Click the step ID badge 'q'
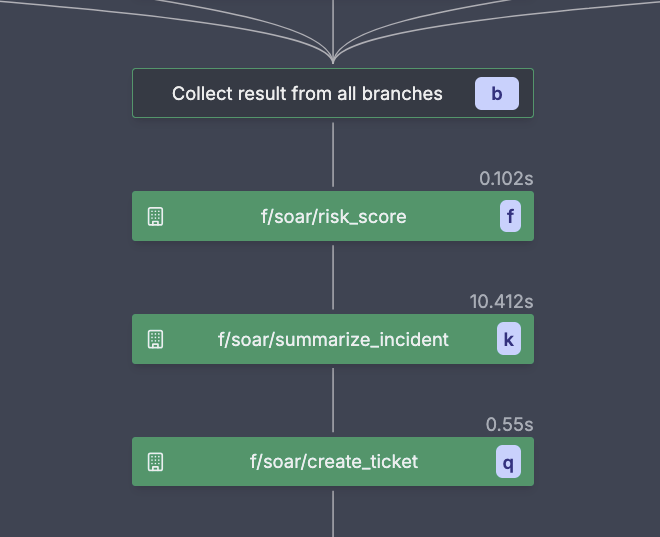Viewport: 660px width, 537px height. tap(509, 462)
